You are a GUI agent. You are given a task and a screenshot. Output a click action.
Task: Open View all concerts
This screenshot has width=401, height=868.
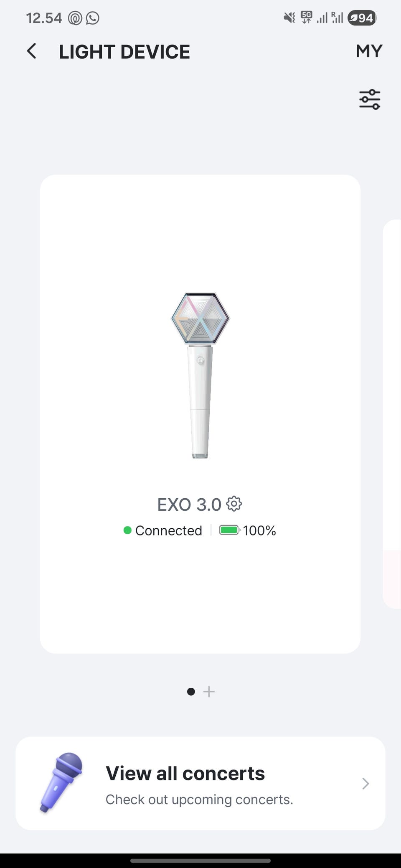185,773
